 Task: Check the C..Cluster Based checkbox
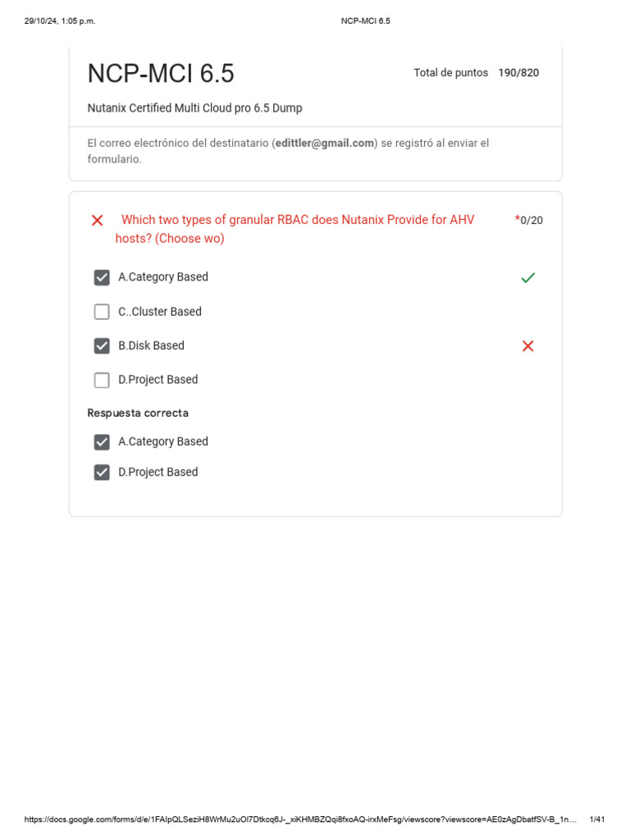point(102,312)
